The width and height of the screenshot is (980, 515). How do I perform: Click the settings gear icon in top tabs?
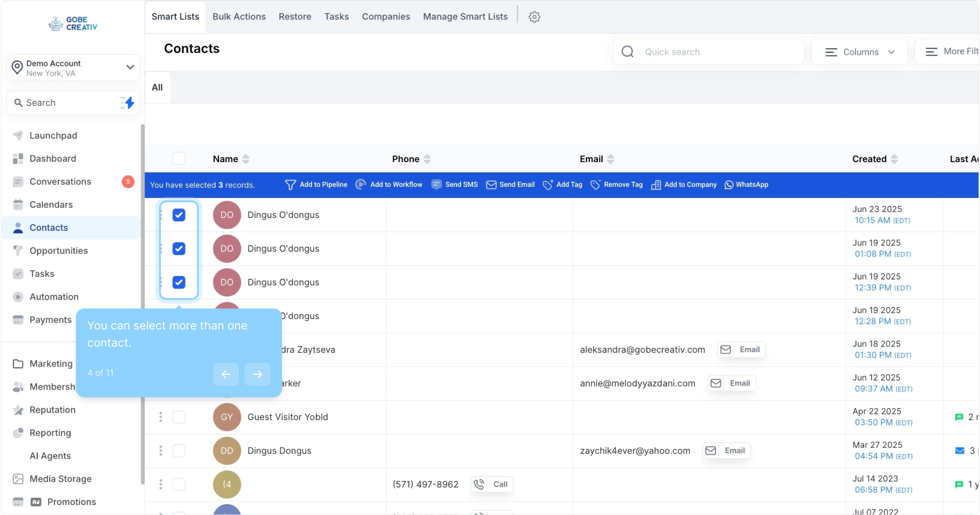(x=534, y=17)
